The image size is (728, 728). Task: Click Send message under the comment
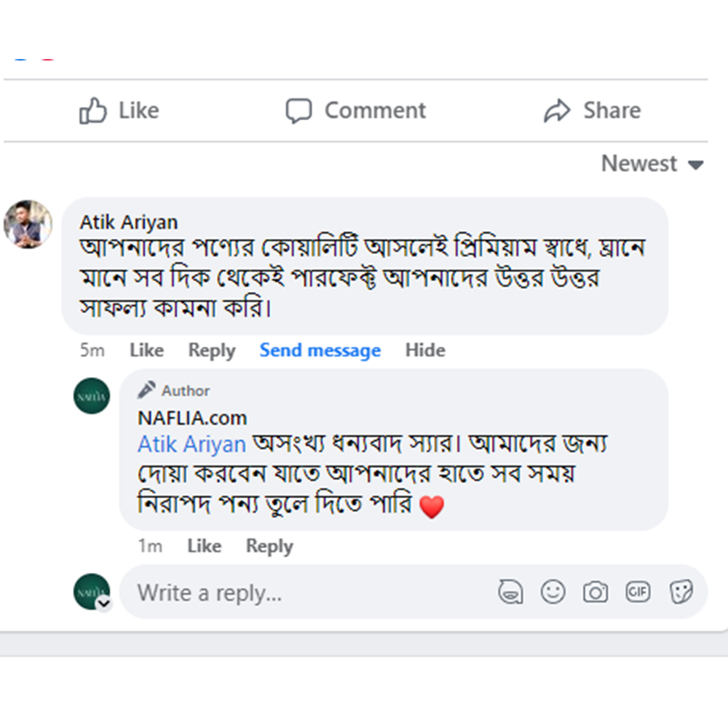[x=320, y=350]
